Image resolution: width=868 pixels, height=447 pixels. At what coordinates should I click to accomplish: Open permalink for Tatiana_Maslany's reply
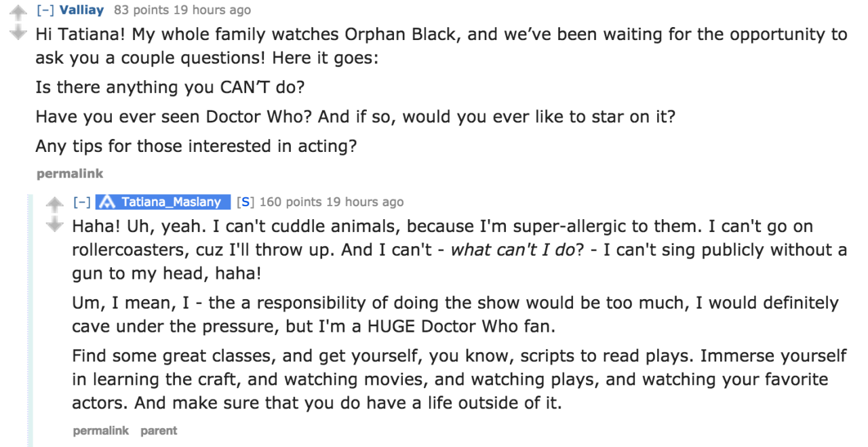pos(100,431)
